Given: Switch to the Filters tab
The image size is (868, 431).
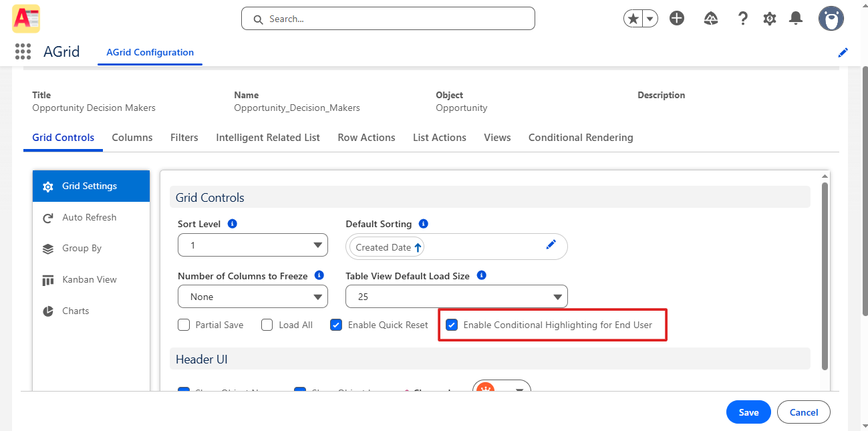Looking at the screenshot, I should click(184, 138).
